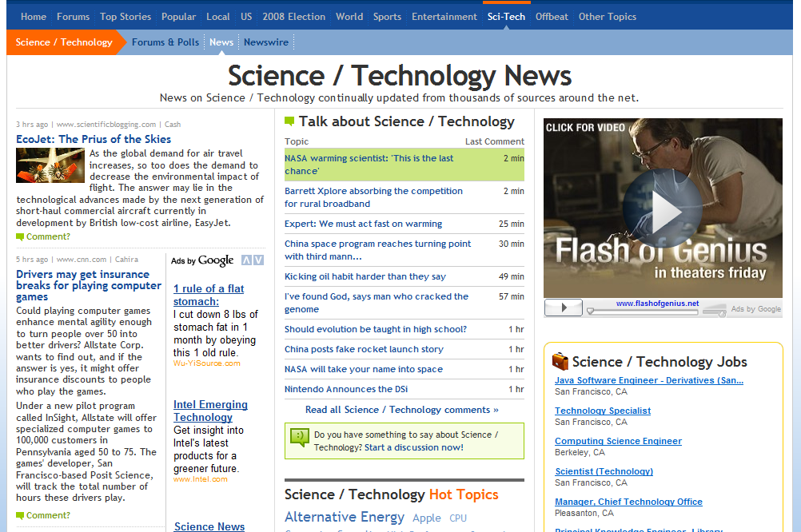Open the Home menu item
Image resolution: width=801 pixels, height=532 pixels.
point(34,17)
